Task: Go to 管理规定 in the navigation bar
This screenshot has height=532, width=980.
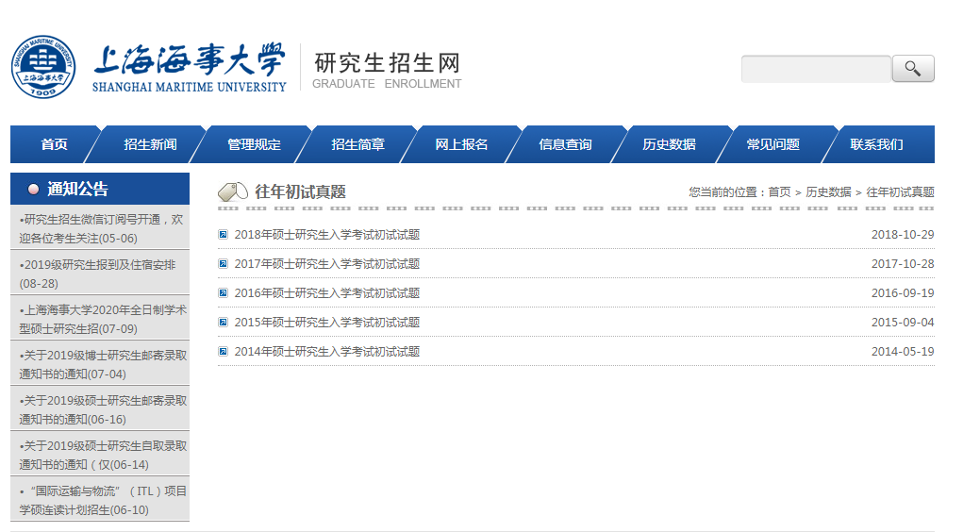Action: point(254,144)
